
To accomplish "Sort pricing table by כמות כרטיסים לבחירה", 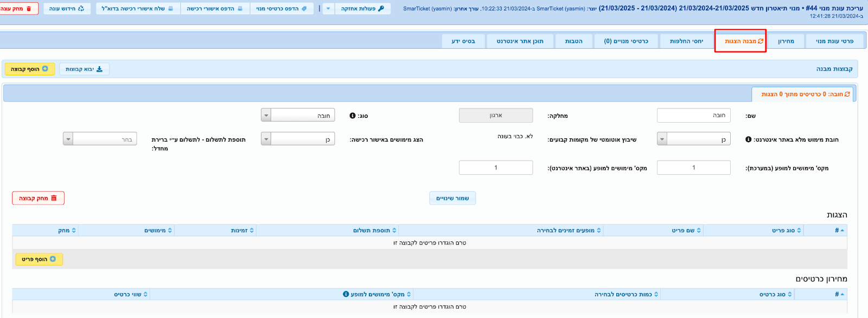I will coord(627,294).
